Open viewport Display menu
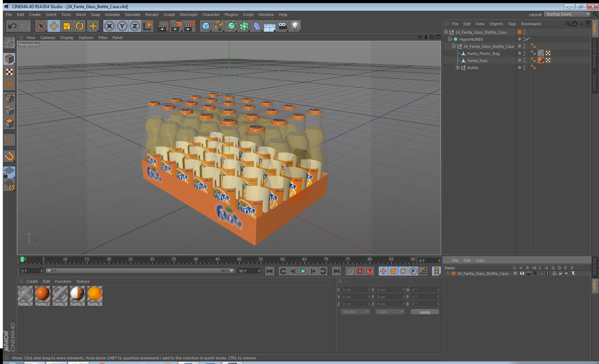Image resolution: width=599 pixels, height=364 pixels. pos(67,38)
